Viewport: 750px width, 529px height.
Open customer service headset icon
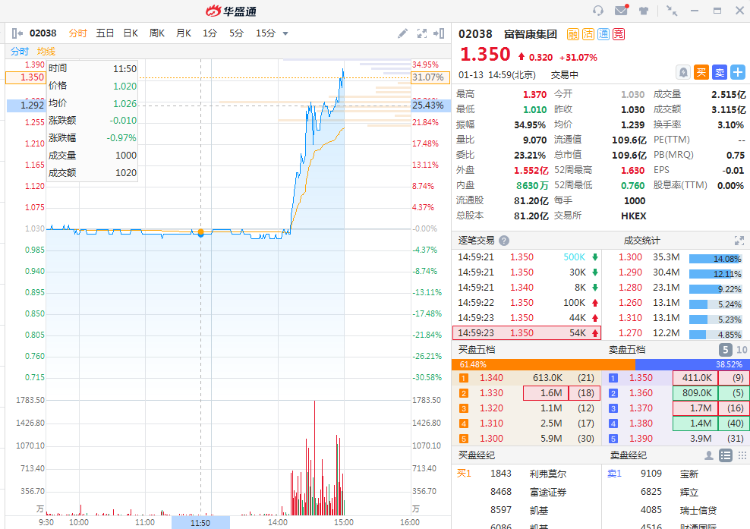pyautogui.click(x=598, y=11)
